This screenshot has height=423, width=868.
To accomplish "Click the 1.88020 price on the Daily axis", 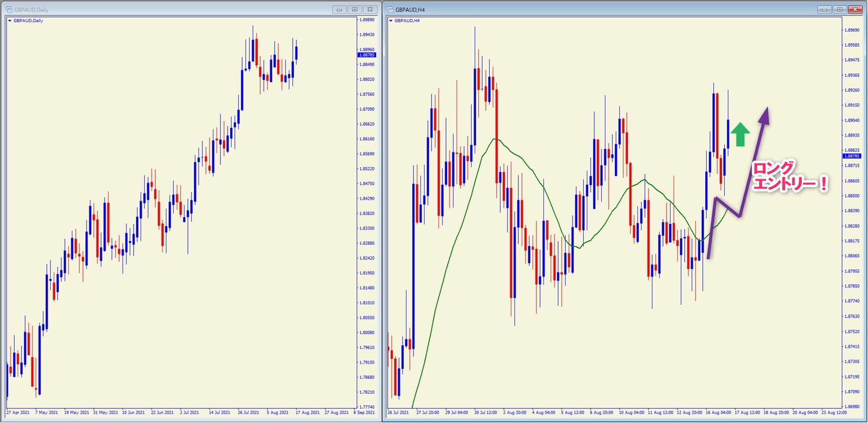I will pyautogui.click(x=367, y=79).
